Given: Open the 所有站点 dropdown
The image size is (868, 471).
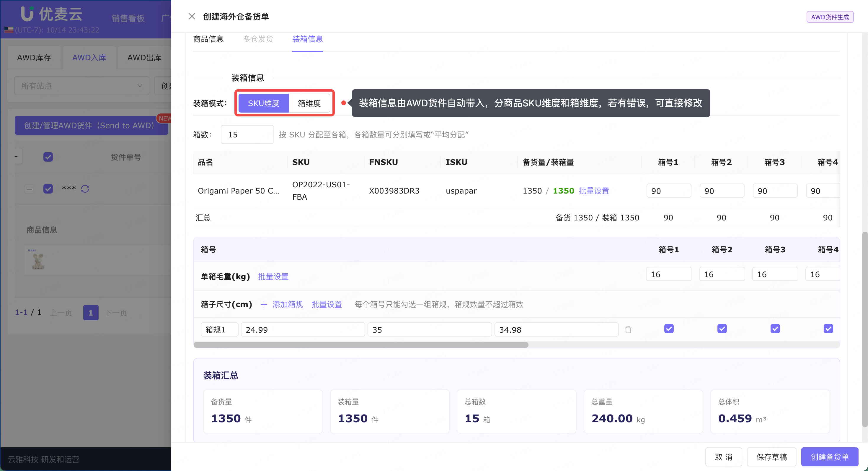Looking at the screenshot, I should 81,86.
